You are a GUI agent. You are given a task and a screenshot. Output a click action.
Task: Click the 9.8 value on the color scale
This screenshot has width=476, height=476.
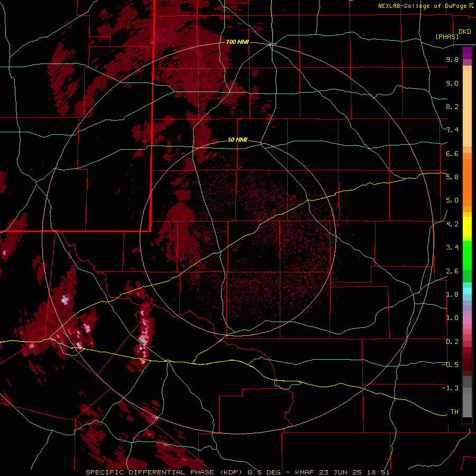[x=452, y=59]
